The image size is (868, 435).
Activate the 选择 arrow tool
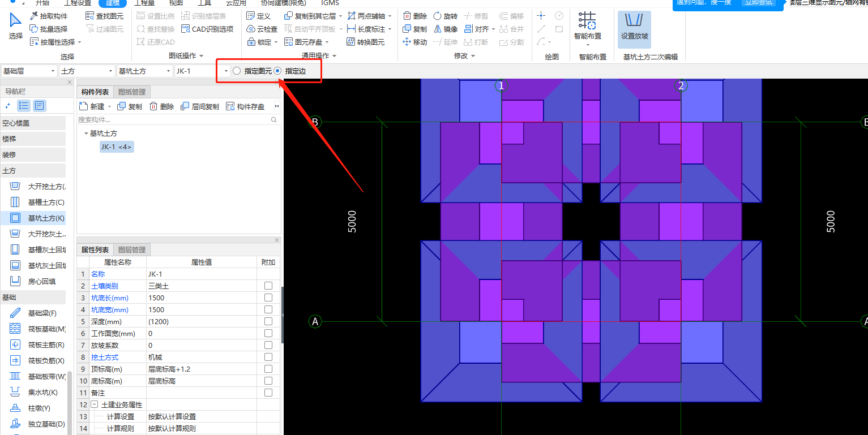16,26
